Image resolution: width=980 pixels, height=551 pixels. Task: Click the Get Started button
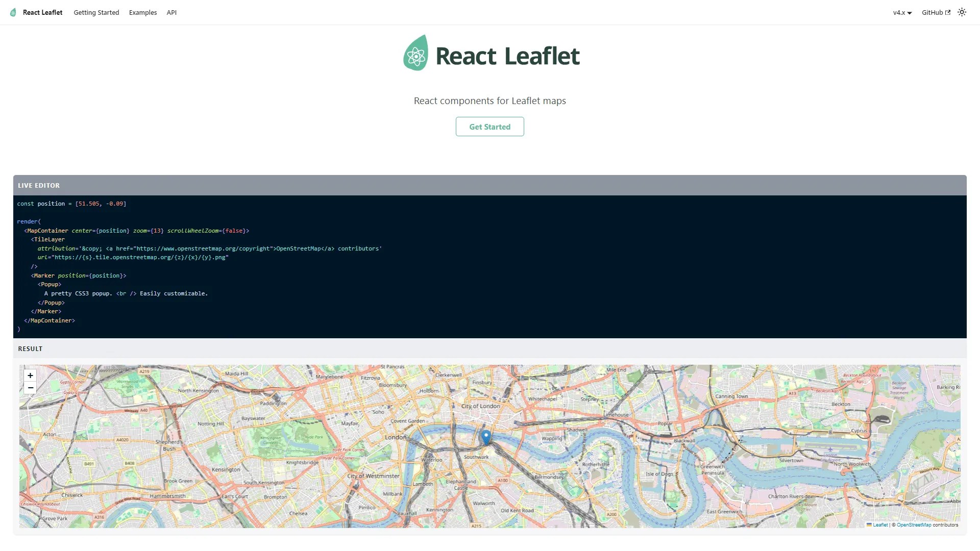pyautogui.click(x=490, y=127)
